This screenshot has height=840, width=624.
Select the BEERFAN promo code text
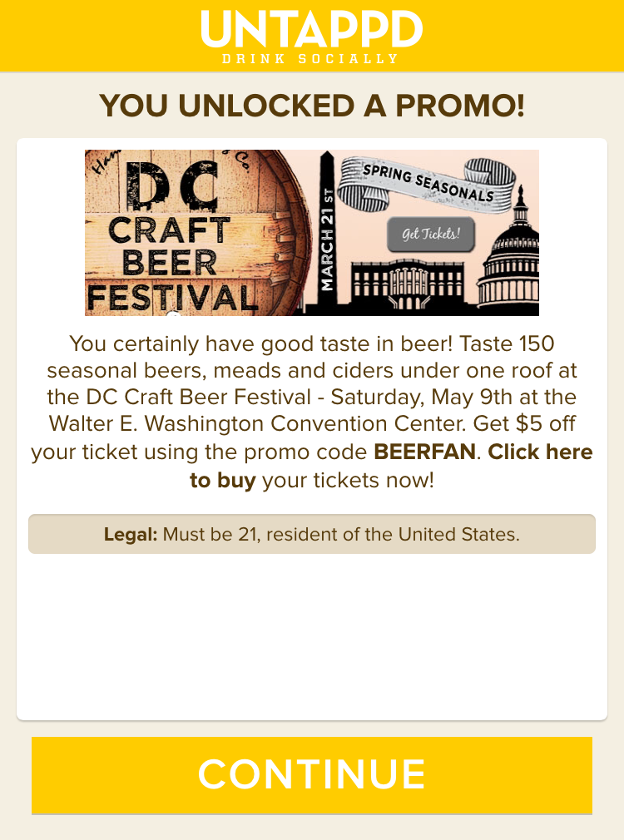point(424,452)
